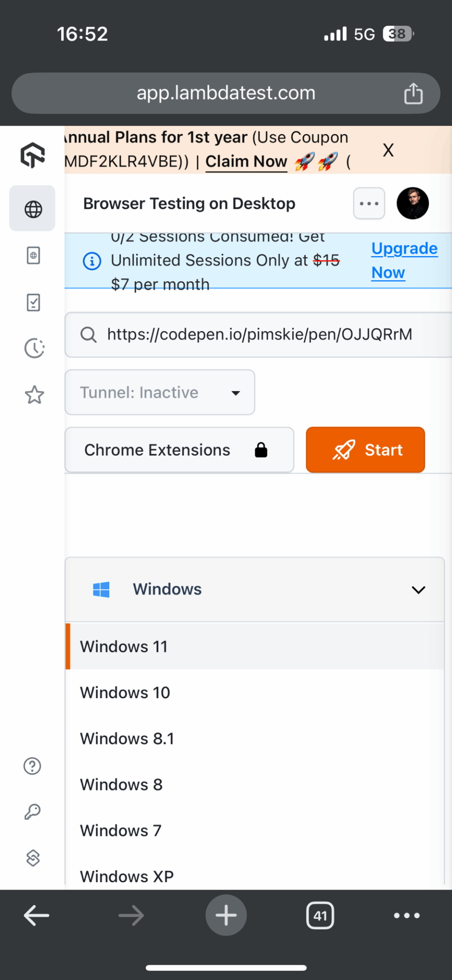
Task: Open the three-dot menu beside the avatar
Action: tap(369, 204)
